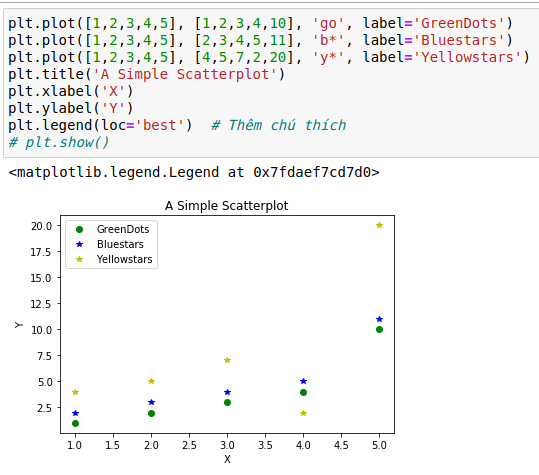Click the green dot at X 1.0
This screenshot has width=539, height=475.
click(x=76, y=423)
